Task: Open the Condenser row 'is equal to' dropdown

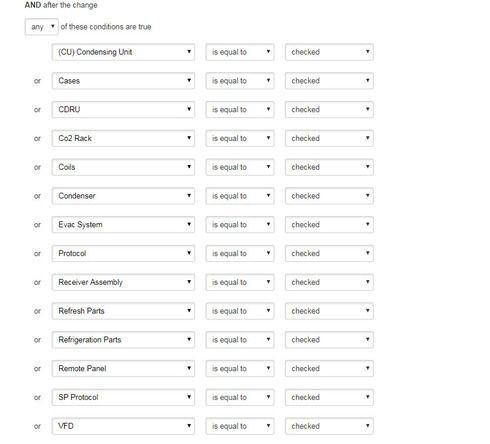Action: [240, 196]
